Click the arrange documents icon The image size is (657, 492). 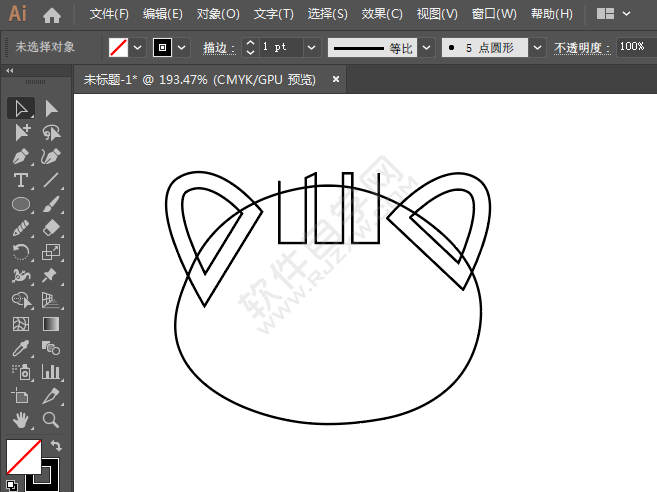pyautogui.click(x=605, y=14)
